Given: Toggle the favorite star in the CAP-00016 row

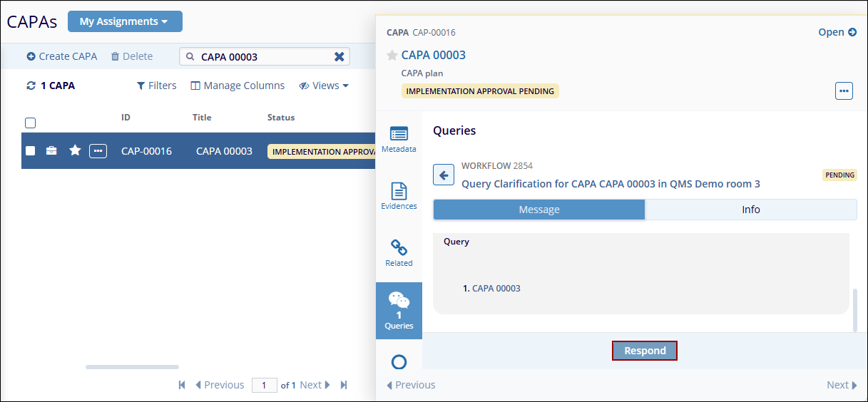Looking at the screenshot, I should (x=74, y=150).
